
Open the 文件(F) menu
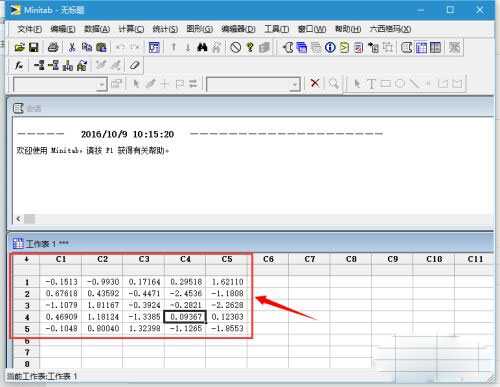(29, 29)
